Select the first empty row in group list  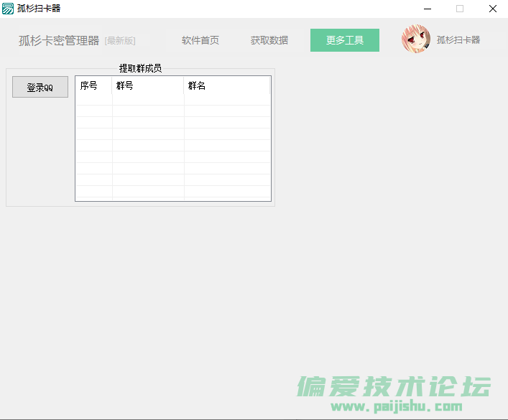pyautogui.click(x=172, y=100)
